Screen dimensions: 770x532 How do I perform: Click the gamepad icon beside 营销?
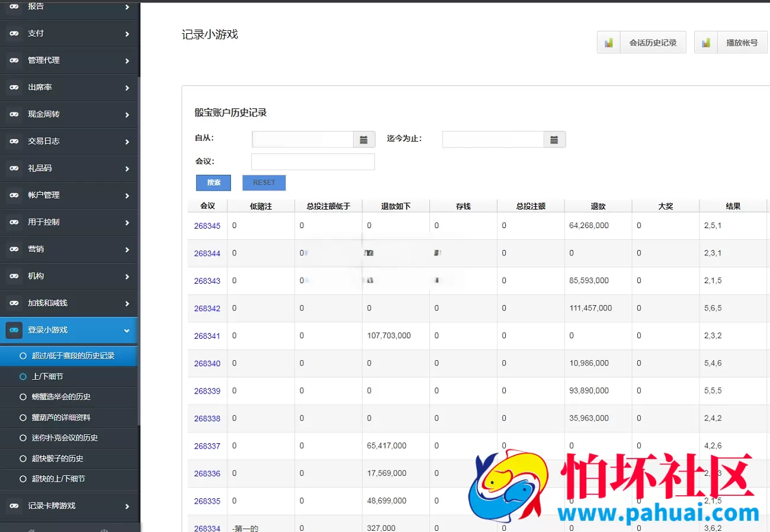pyautogui.click(x=14, y=249)
